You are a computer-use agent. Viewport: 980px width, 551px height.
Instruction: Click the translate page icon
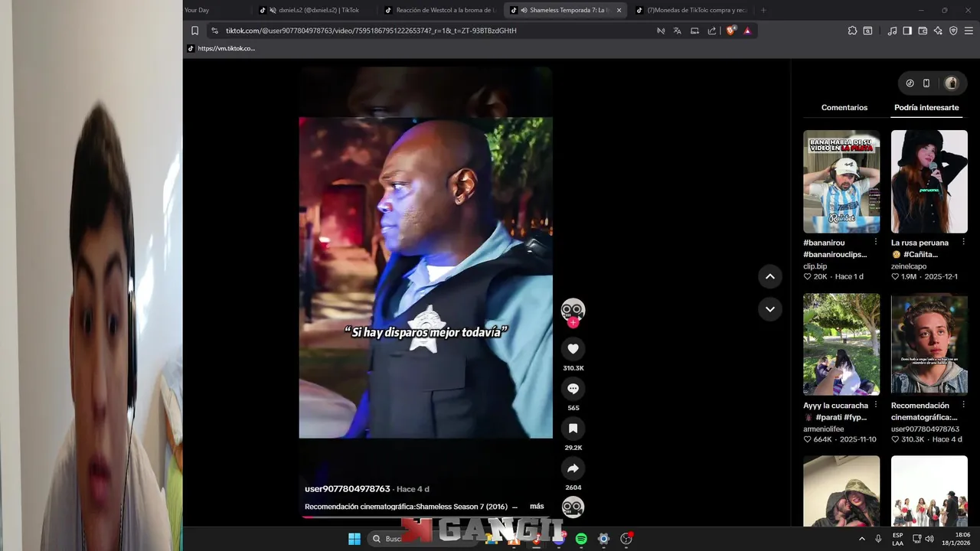(x=678, y=31)
